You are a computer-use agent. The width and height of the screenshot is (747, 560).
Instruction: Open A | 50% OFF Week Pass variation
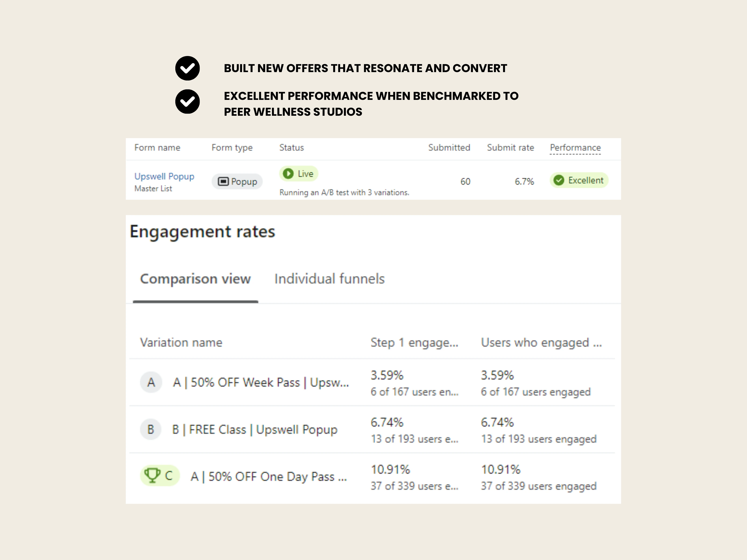click(x=261, y=382)
